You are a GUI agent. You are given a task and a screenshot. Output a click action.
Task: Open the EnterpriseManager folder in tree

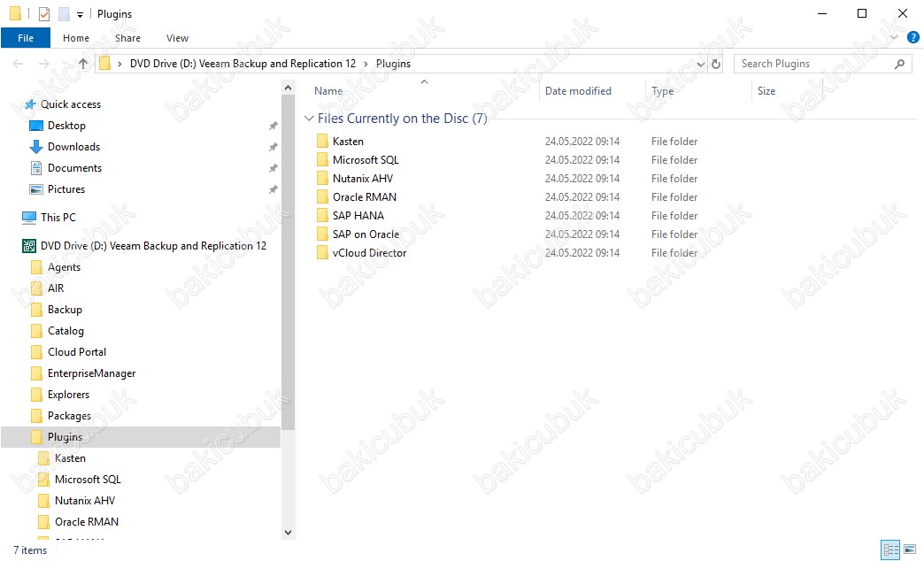tap(91, 373)
